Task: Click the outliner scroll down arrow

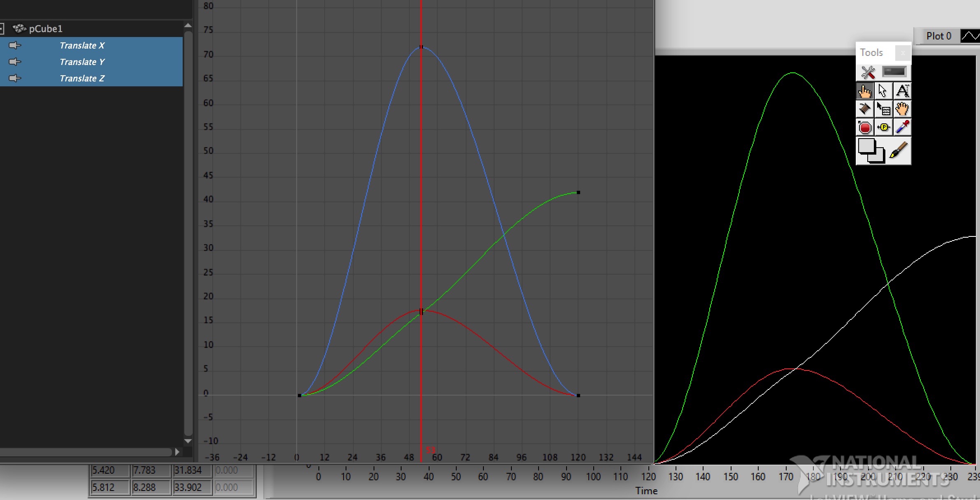Action: point(188,441)
